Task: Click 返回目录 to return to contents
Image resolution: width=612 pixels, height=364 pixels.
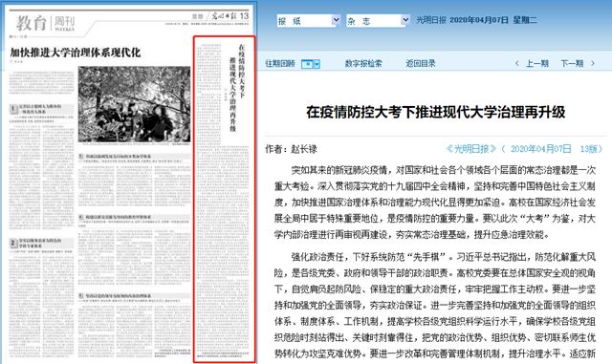Action: [x=421, y=64]
